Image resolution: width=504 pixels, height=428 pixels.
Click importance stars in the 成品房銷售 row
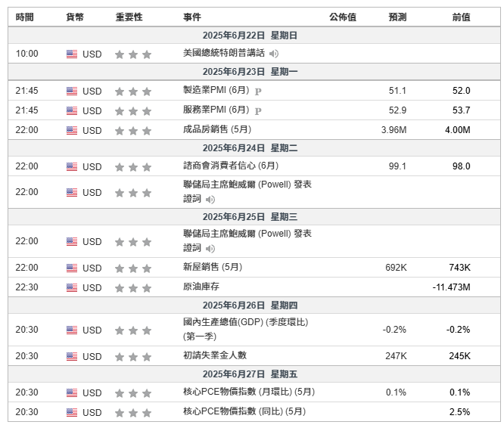(133, 131)
